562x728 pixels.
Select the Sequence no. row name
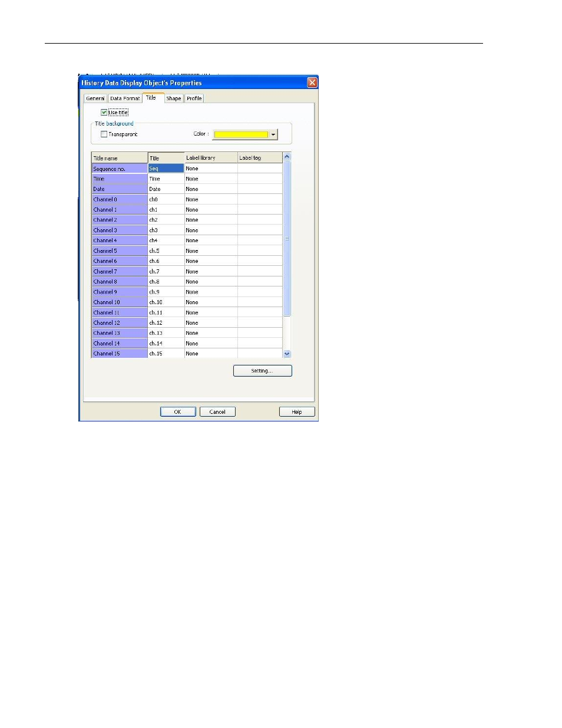tap(120, 169)
